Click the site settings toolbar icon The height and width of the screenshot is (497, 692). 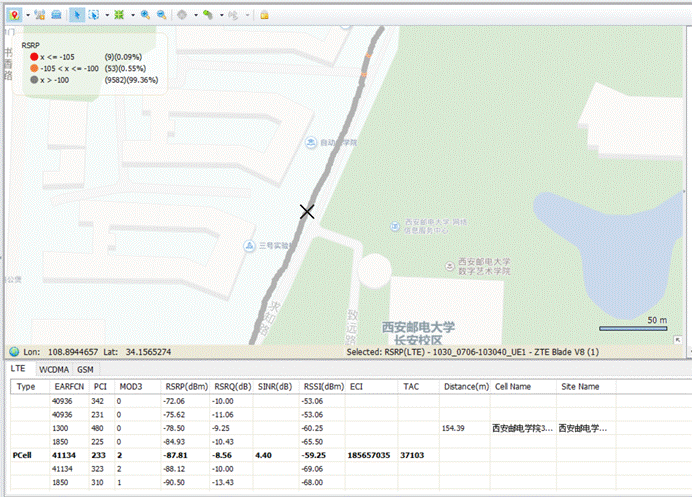tap(40, 15)
